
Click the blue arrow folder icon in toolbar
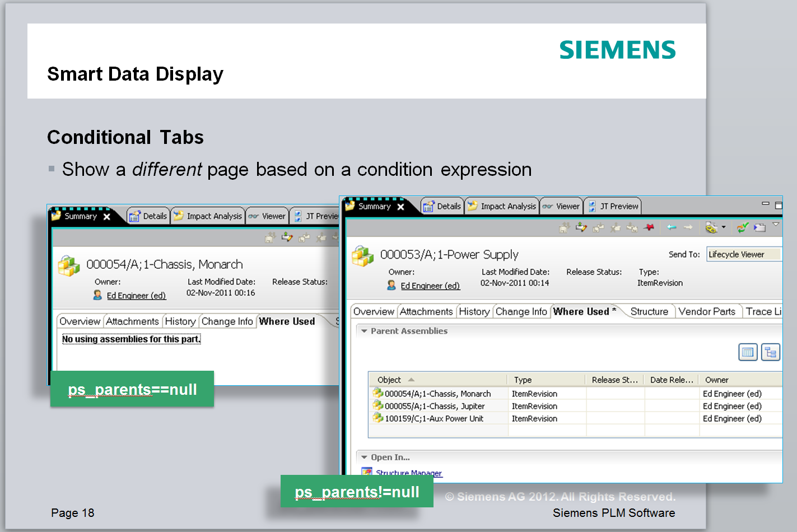[x=759, y=227]
